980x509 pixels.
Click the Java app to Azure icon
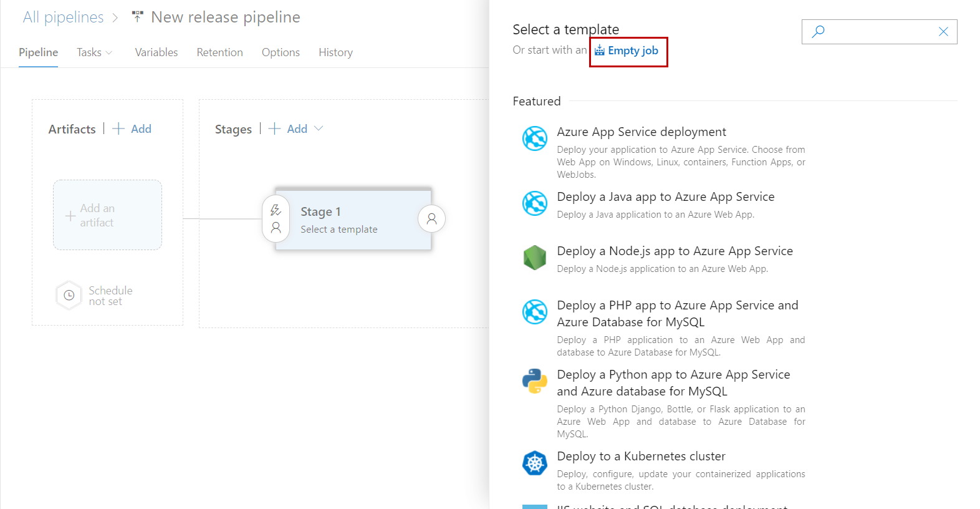tap(535, 203)
